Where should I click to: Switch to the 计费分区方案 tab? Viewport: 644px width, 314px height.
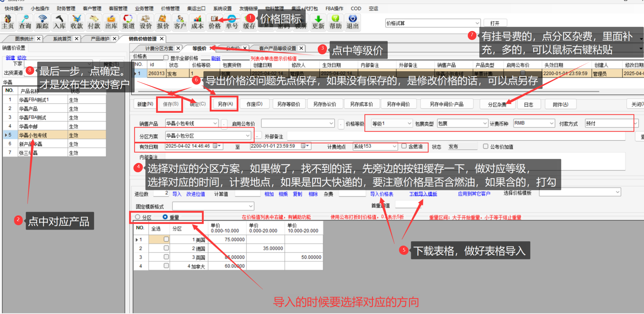click(x=159, y=48)
